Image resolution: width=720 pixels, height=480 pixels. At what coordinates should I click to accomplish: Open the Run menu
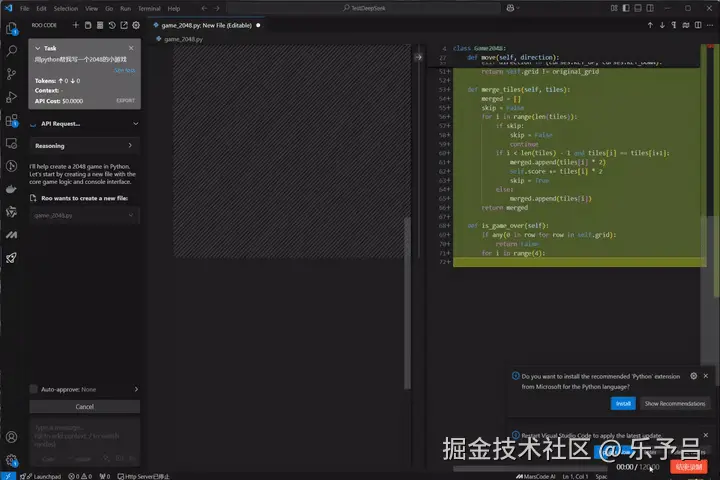point(125,8)
